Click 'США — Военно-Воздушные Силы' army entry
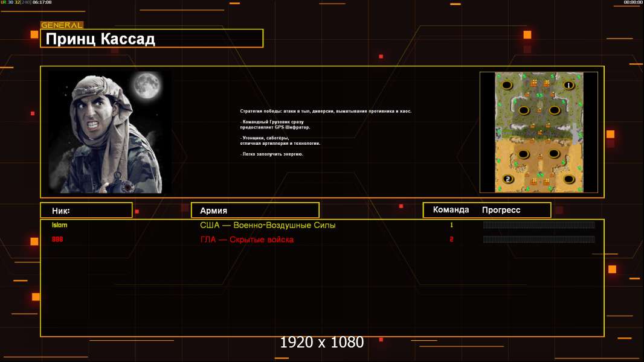This screenshot has height=362, width=644. [268, 225]
